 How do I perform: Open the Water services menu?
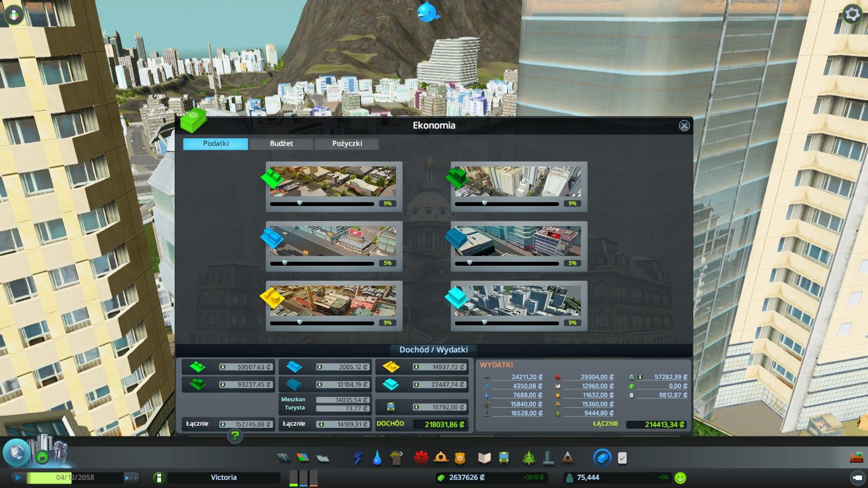click(x=378, y=459)
